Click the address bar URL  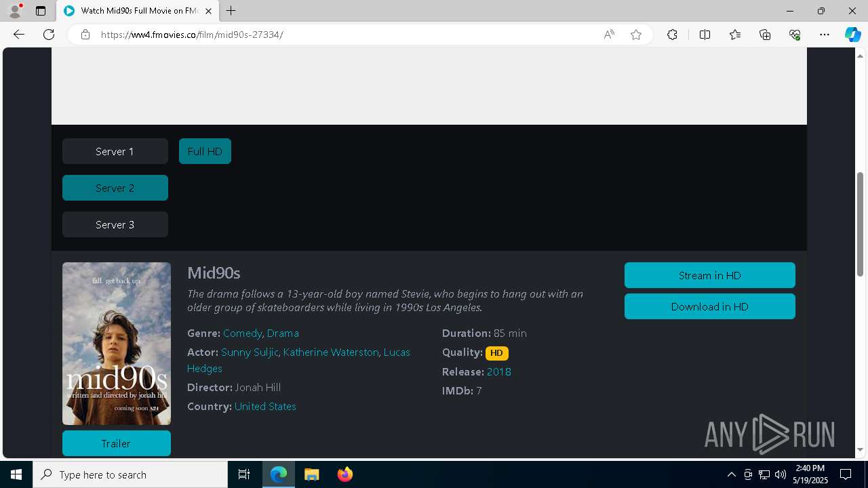pyautogui.click(x=192, y=35)
